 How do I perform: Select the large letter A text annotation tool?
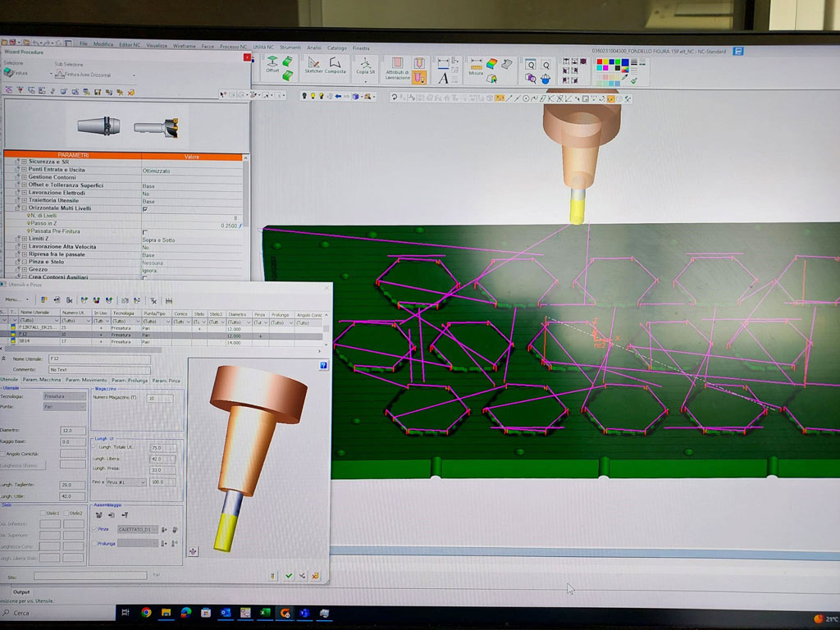[x=444, y=78]
